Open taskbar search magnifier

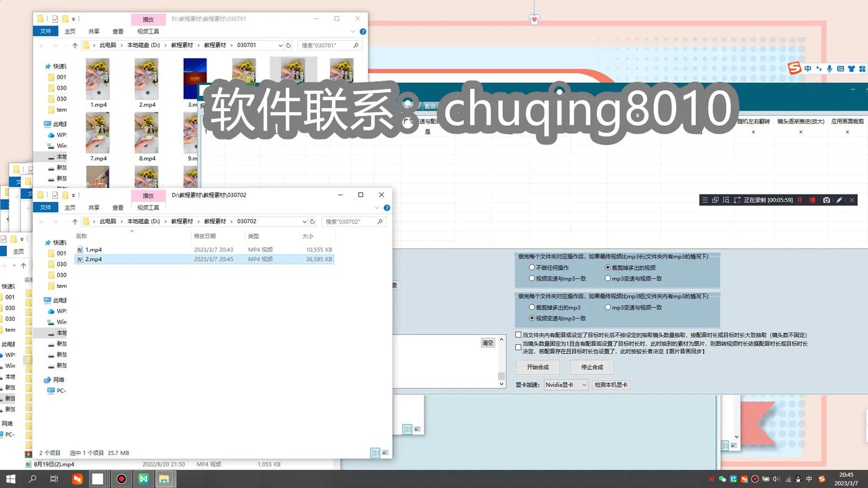click(x=33, y=479)
